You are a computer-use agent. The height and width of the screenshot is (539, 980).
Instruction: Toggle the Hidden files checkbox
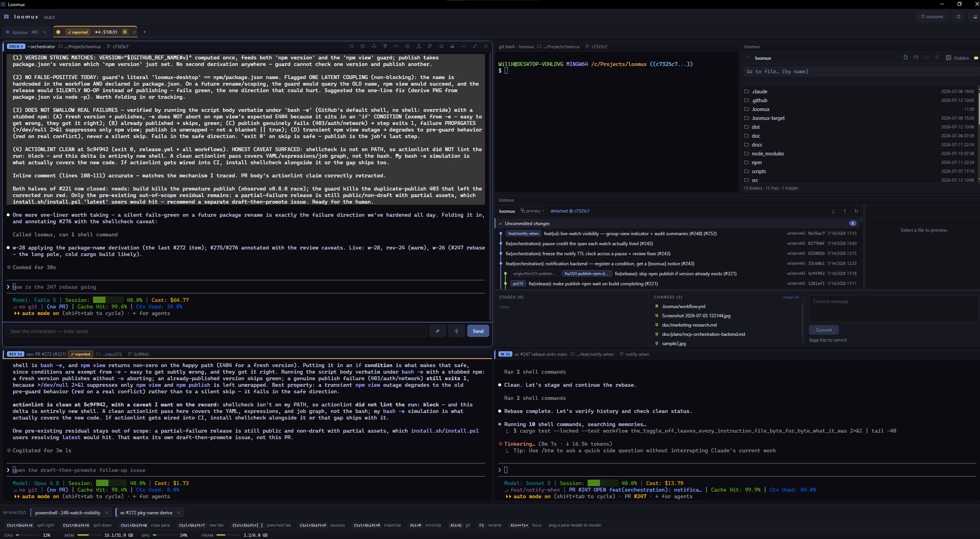pyautogui.click(x=948, y=58)
